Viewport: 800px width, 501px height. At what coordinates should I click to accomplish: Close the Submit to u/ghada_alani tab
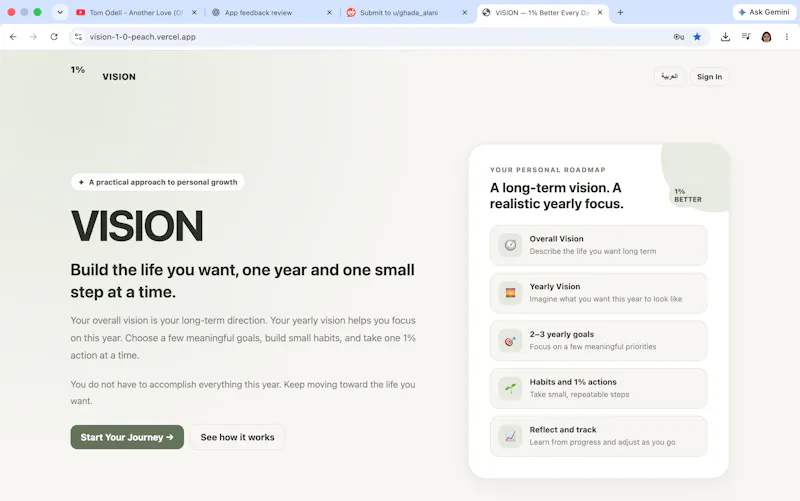coord(464,12)
